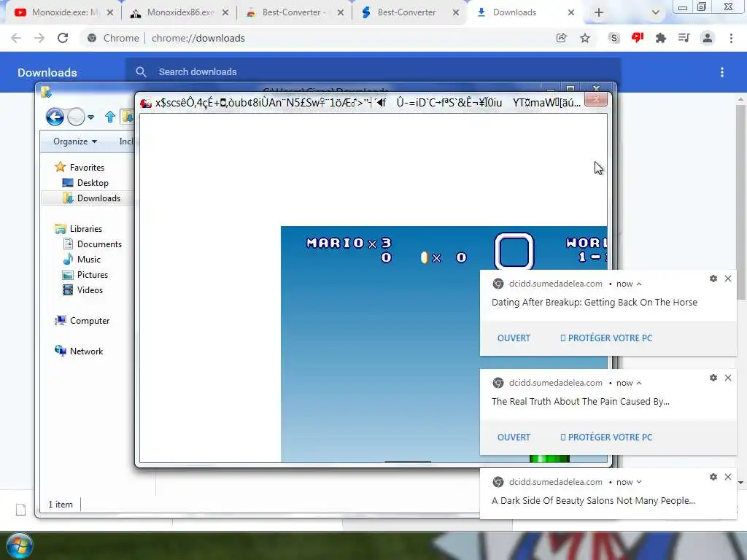
Task: Click the Mario reserve item box
Action: coord(514,251)
